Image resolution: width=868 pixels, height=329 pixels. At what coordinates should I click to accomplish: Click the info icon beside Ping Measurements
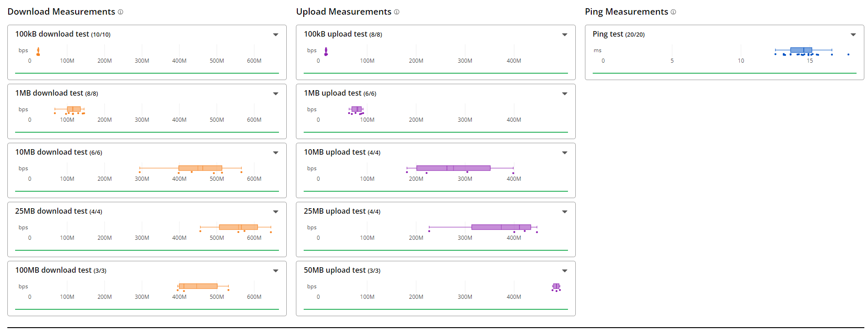coord(673,12)
